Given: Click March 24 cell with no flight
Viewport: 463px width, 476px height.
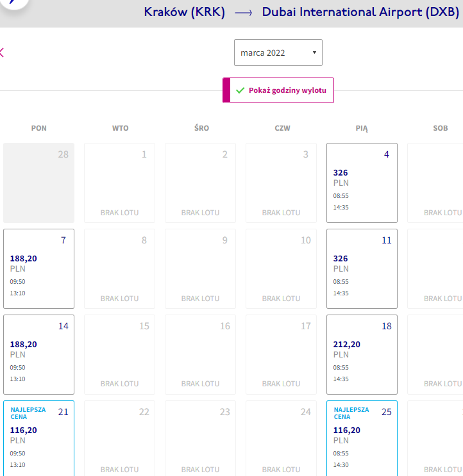Looking at the screenshot, I should [281, 438].
